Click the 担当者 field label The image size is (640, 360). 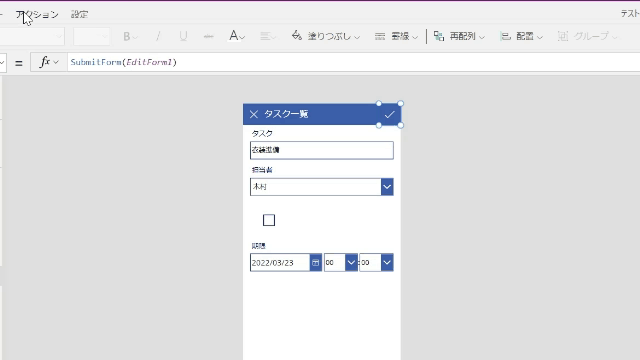click(262, 170)
